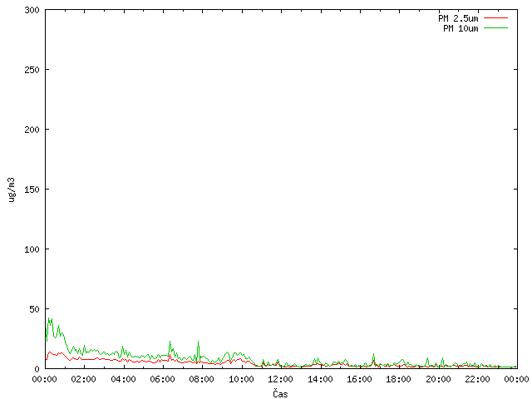
Task: Click the 50 y-axis value
Action: tap(34, 309)
